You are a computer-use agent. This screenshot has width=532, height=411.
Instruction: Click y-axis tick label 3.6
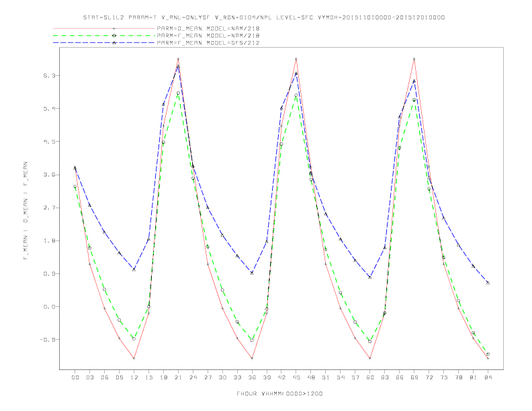pos(48,175)
